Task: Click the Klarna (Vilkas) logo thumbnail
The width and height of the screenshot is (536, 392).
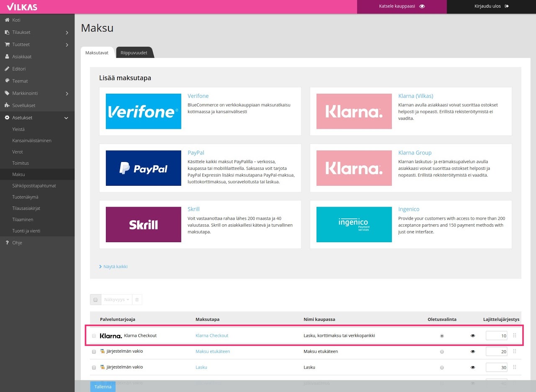Action: point(354,111)
